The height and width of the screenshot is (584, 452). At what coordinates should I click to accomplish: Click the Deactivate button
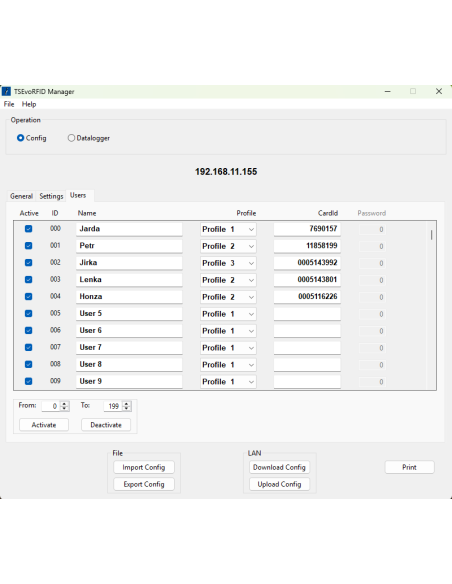tap(106, 425)
